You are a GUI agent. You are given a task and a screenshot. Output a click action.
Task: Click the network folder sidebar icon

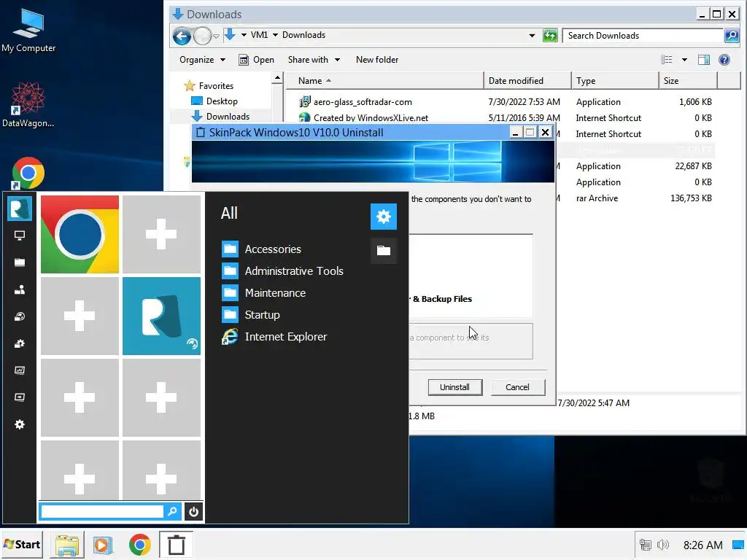[20, 316]
